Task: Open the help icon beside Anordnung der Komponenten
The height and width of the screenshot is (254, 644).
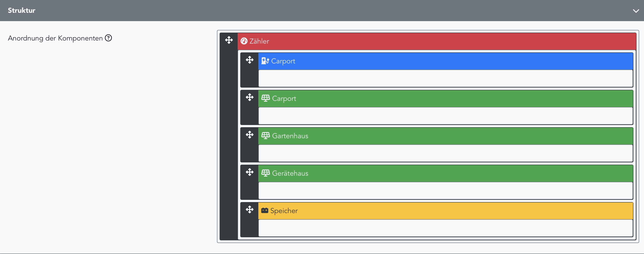Action: [108, 38]
